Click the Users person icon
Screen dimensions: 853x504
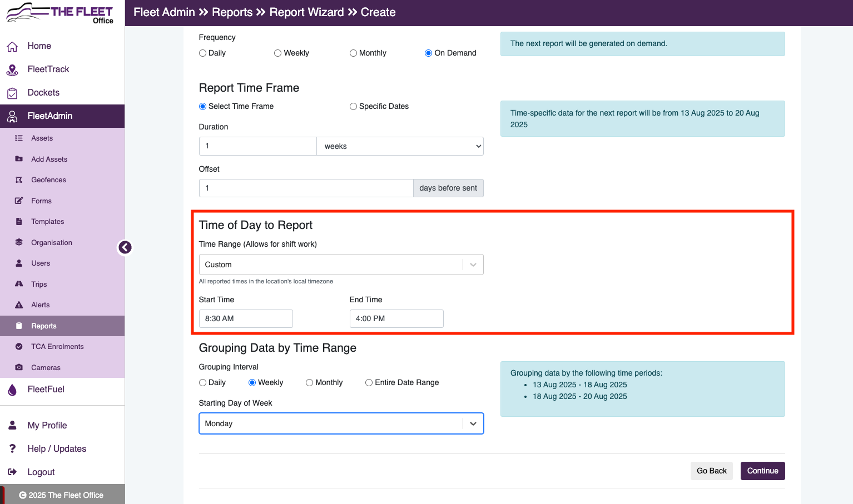click(19, 263)
